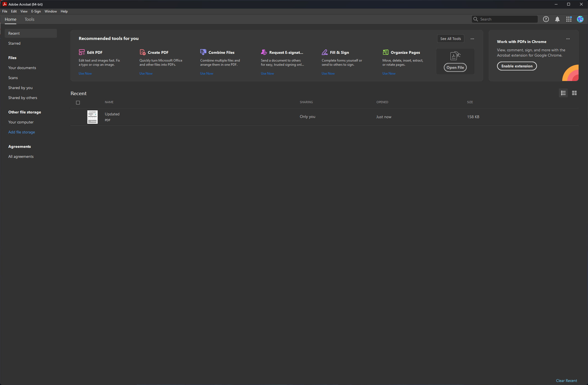Click the Organize Pages icon

(x=386, y=52)
